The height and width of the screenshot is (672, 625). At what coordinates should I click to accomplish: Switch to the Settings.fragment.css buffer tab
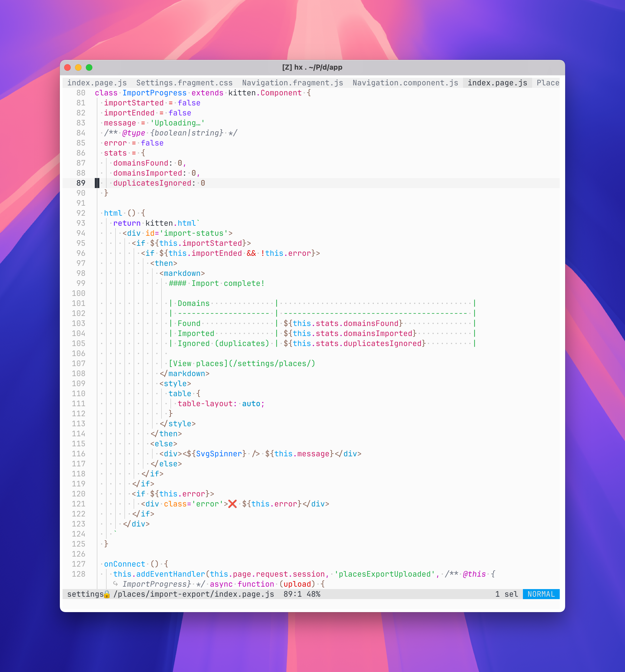[x=184, y=83]
